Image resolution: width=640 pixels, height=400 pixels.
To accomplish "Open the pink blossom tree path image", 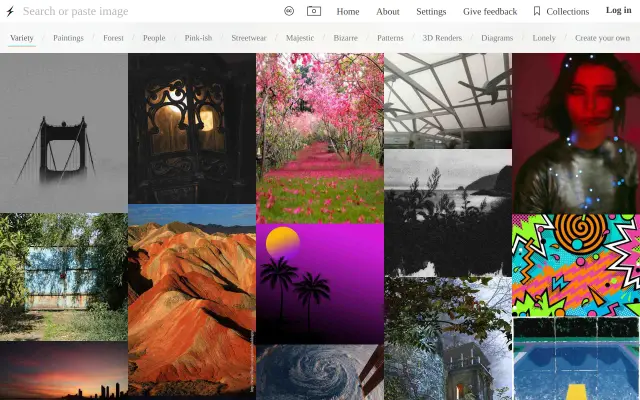I will coord(320,138).
